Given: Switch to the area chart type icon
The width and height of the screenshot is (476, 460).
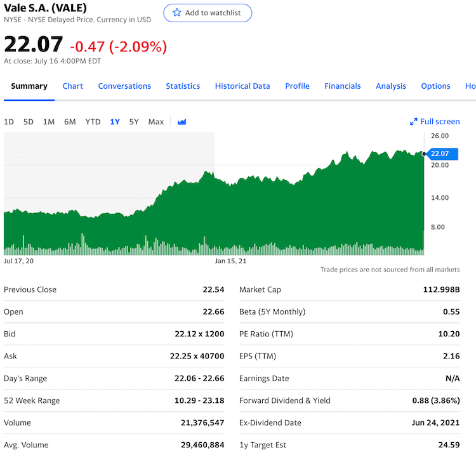Looking at the screenshot, I should pyautogui.click(x=182, y=122).
